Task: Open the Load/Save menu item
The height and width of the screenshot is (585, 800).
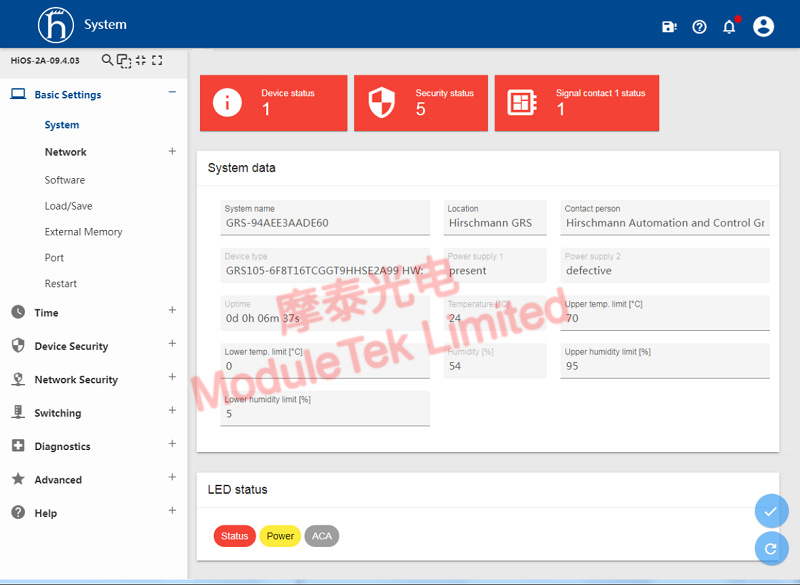Action: click(x=68, y=206)
